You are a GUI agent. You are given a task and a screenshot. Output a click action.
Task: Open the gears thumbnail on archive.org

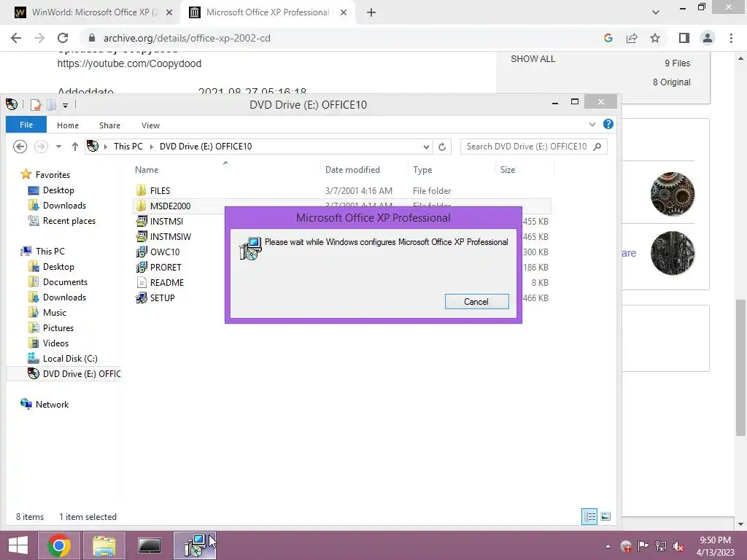click(x=672, y=194)
